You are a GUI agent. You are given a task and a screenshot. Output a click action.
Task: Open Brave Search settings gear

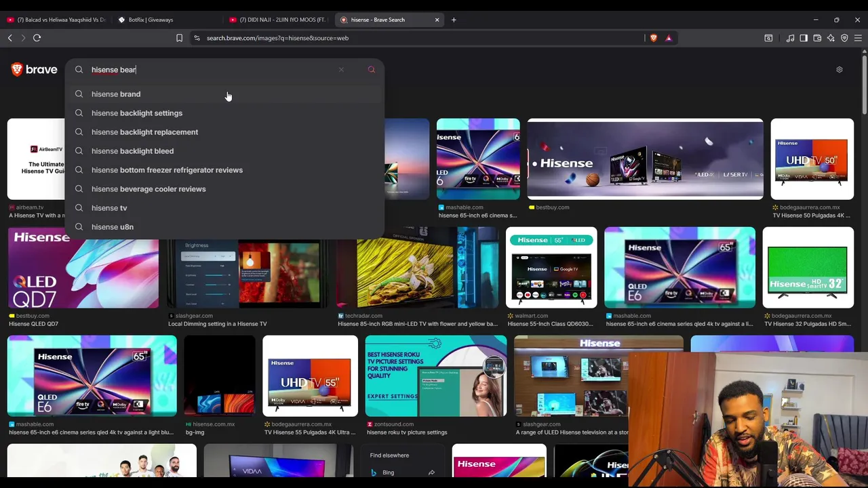tap(839, 69)
